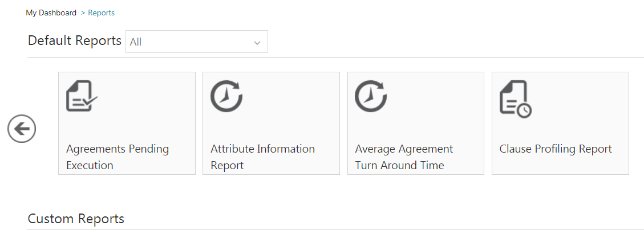
Task: Click the Agreements Pending Execution document-check icon
Action: (82, 96)
